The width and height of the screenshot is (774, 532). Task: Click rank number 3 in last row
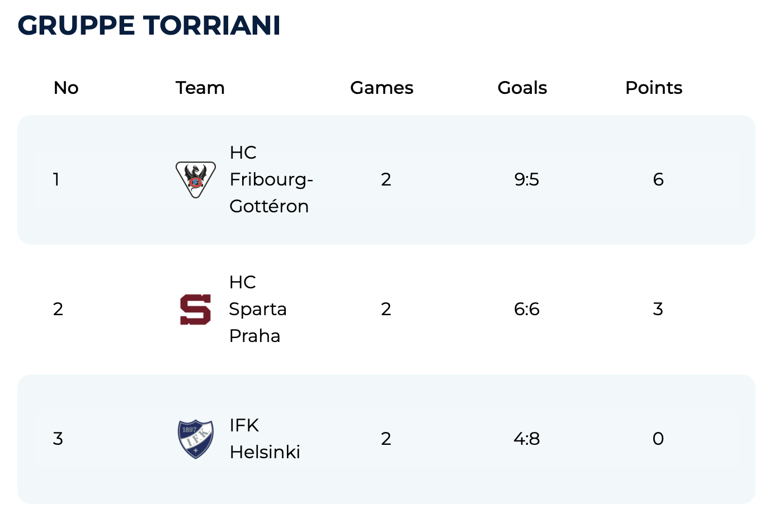tap(58, 439)
